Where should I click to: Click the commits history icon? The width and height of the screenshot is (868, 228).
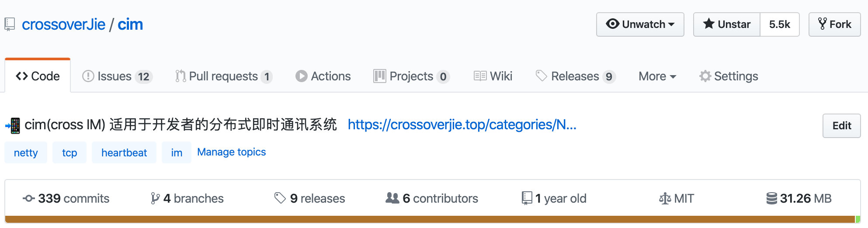point(29,198)
